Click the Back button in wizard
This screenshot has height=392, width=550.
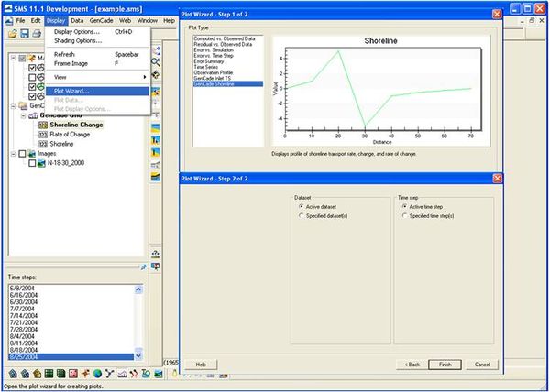pos(412,365)
